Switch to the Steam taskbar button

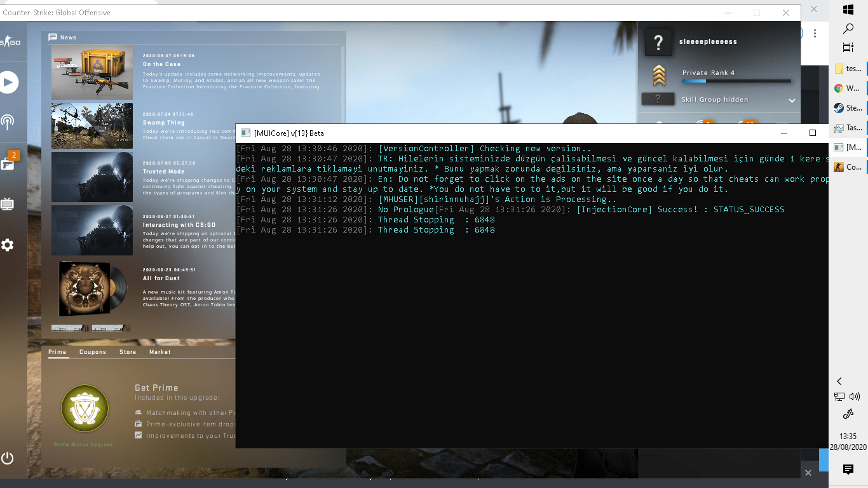(x=848, y=108)
